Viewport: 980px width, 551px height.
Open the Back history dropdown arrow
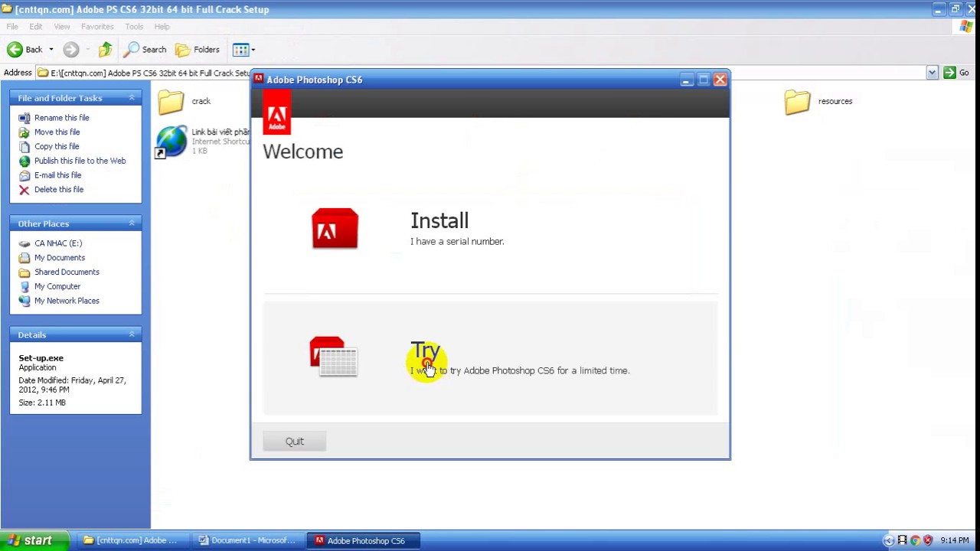tap(51, 50)
